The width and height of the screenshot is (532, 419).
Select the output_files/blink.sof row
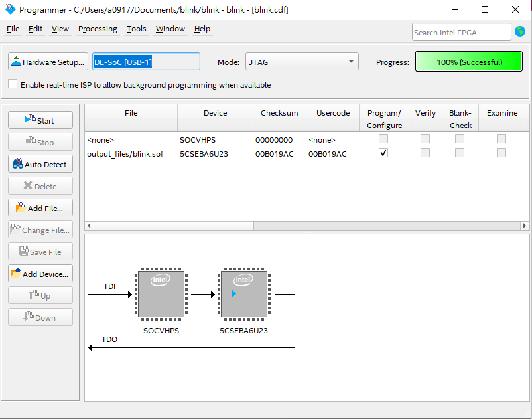pos(124,154)
